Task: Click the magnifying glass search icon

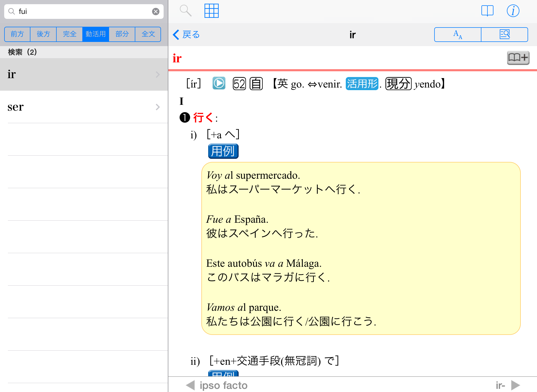Action: click(185, 11)
